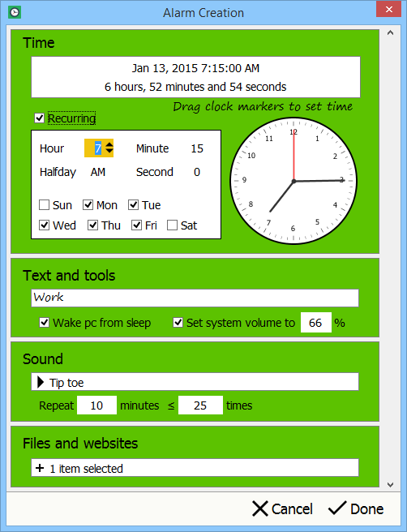The width and height of the screenshot is (407, 532).
Task: Disable the Mon checkbox
Action: point(88,205)
